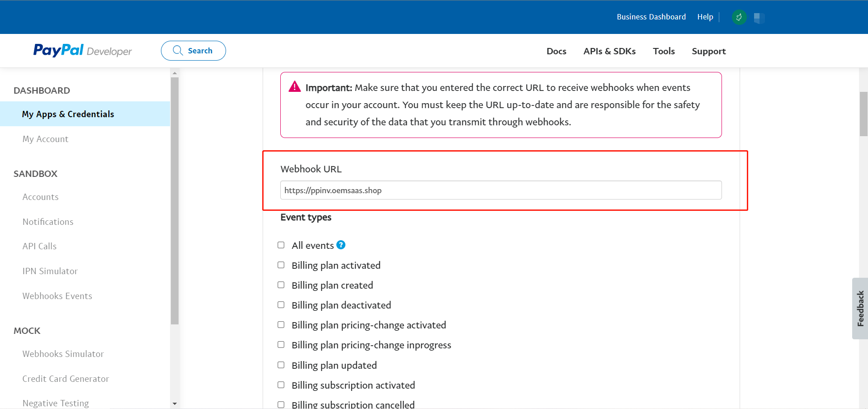Click the Search button
The image size is (868, 409).
tap(193, 51)
